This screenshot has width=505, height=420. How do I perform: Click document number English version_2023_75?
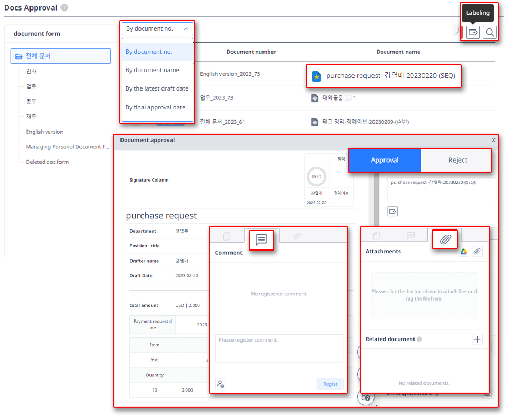click(x=230, y=74)
